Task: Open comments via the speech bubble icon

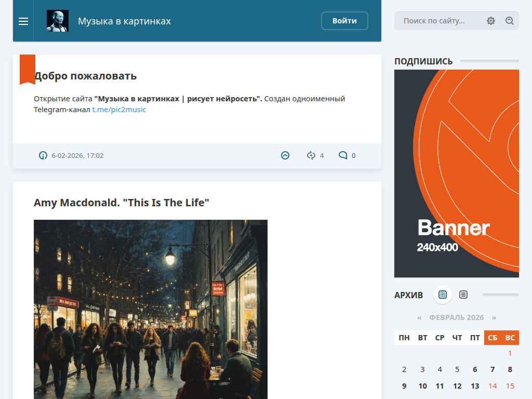Action: 343,155
